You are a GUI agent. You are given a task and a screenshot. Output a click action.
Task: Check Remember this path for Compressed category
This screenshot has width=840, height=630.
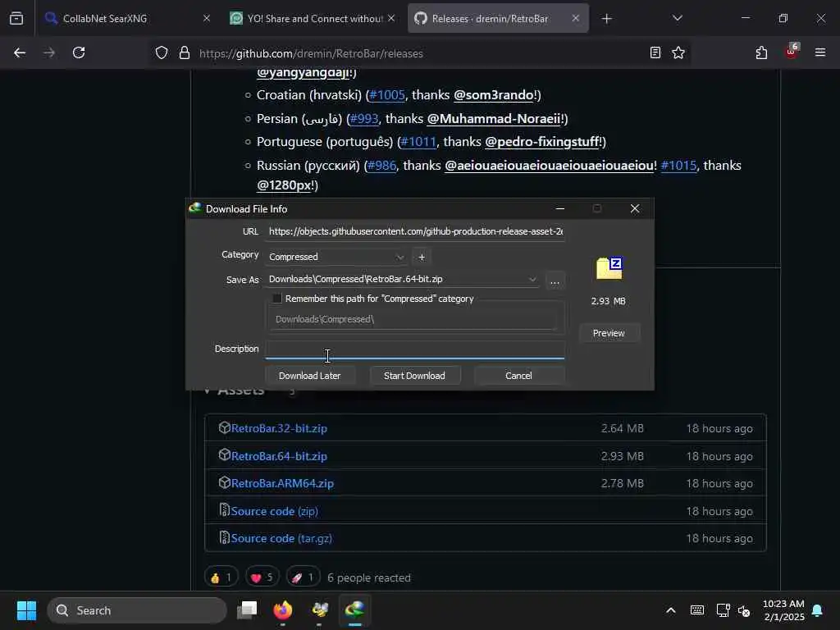[x=277, y=299]
